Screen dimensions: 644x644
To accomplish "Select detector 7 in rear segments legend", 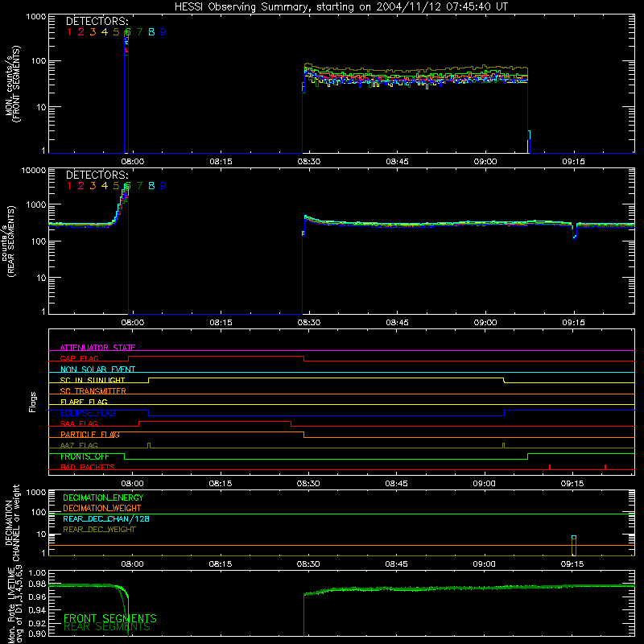I will 139,186.
